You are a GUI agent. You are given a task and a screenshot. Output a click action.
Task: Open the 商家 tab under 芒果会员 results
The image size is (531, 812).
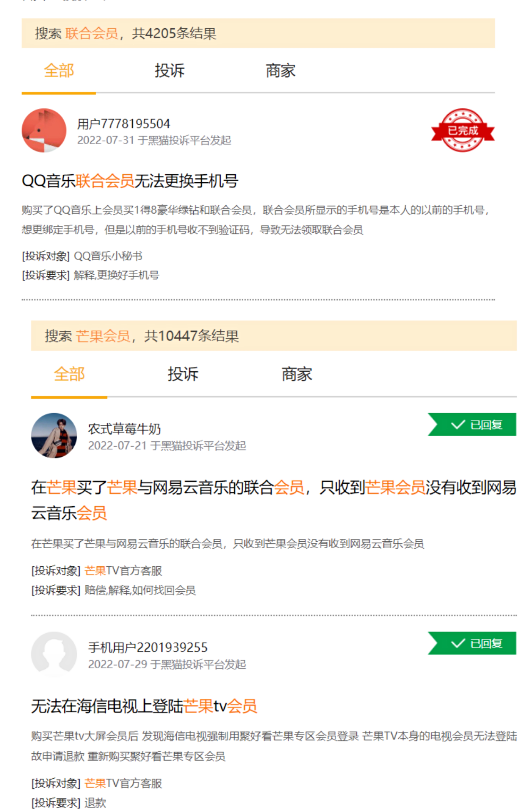click(x=297, y=374)
